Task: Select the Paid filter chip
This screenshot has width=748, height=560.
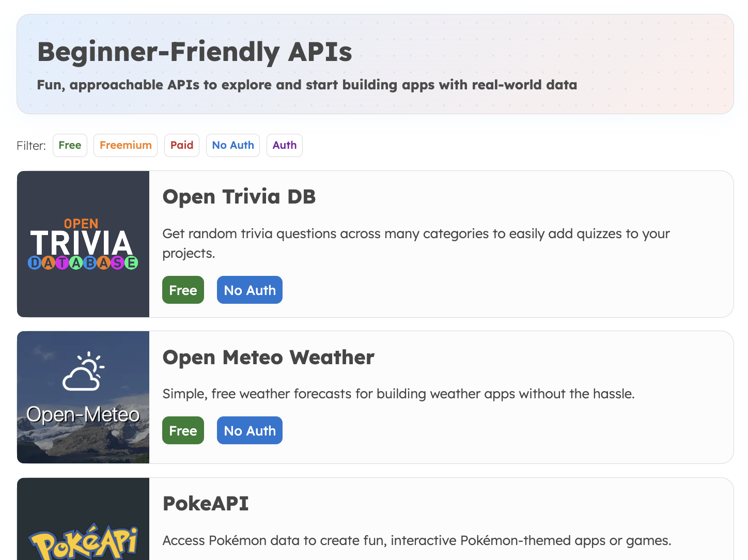Action: (182, 145)
